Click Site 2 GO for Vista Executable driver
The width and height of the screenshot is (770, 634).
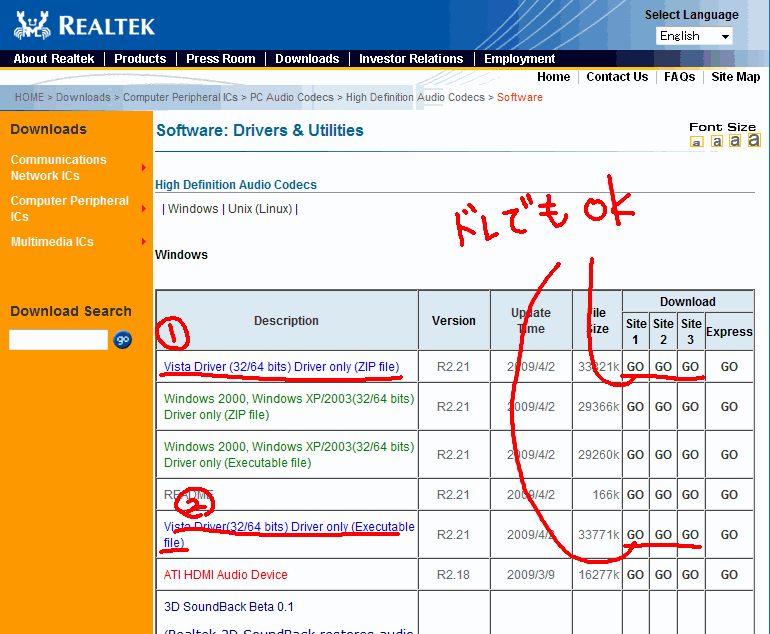pos(663,534)
